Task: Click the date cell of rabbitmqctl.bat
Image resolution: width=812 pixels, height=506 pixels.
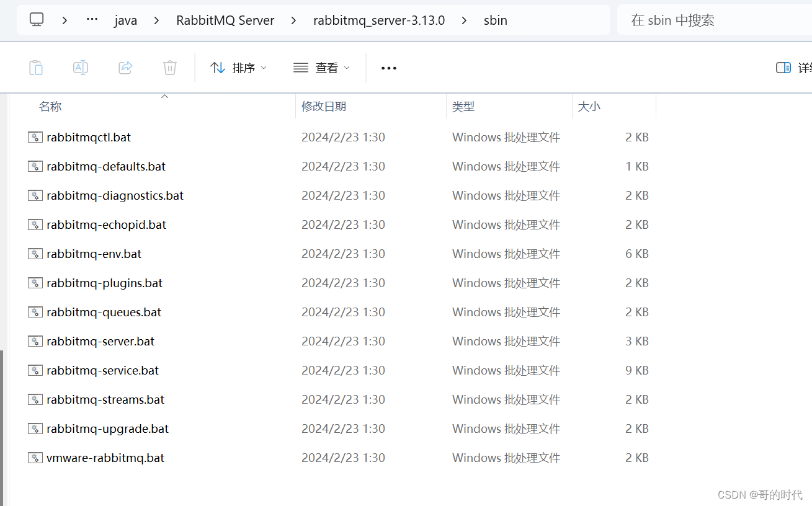Action: pyautogui.click(x=344, y=137)
